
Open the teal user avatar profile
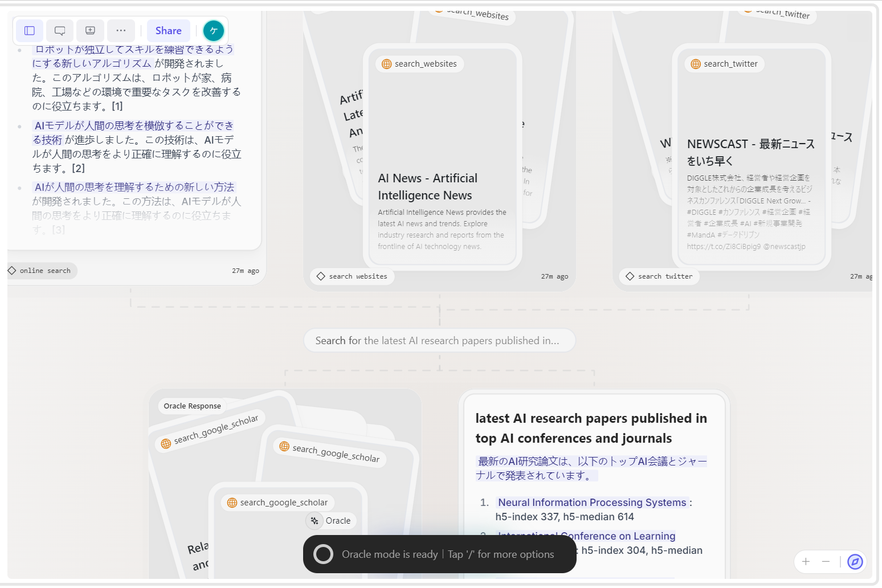pos(214,31)
